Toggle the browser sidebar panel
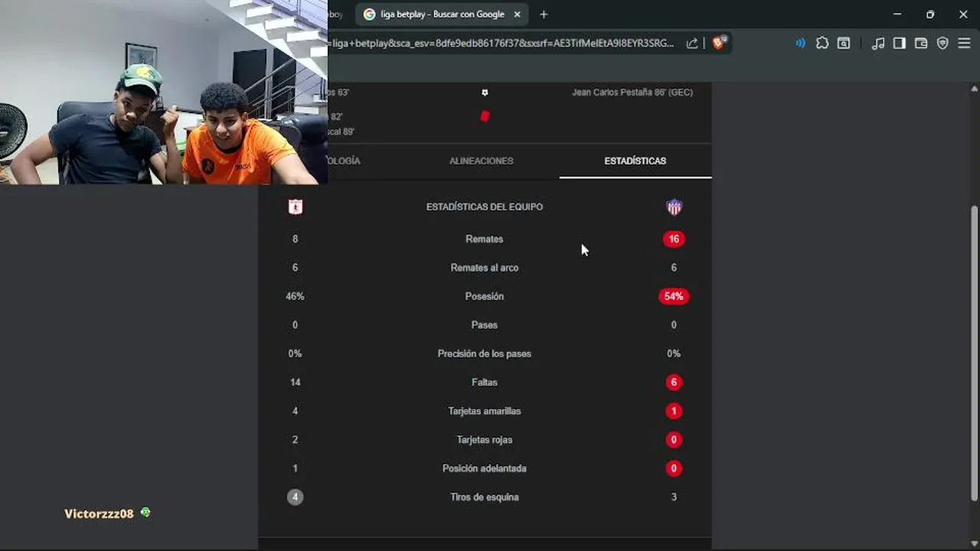Viewport: 980px width, 551px height. pyautogui.click(x=900, y=43)
